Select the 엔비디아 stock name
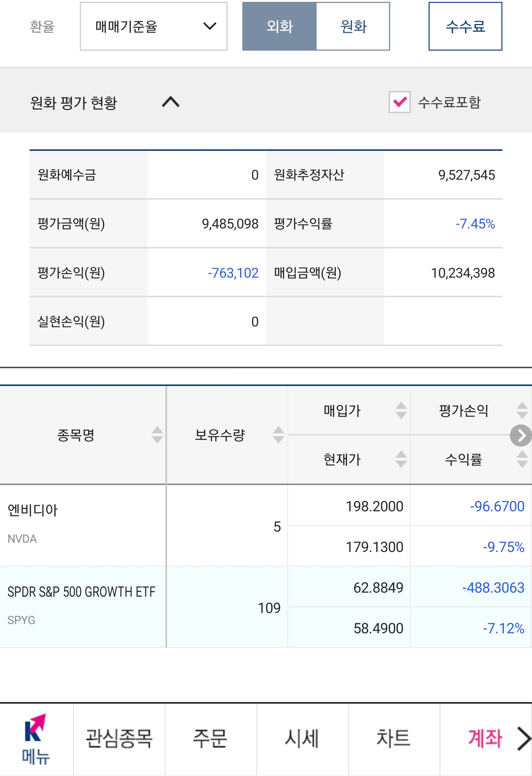The height and width of the screenshot is (776, 532). point(33,510)
